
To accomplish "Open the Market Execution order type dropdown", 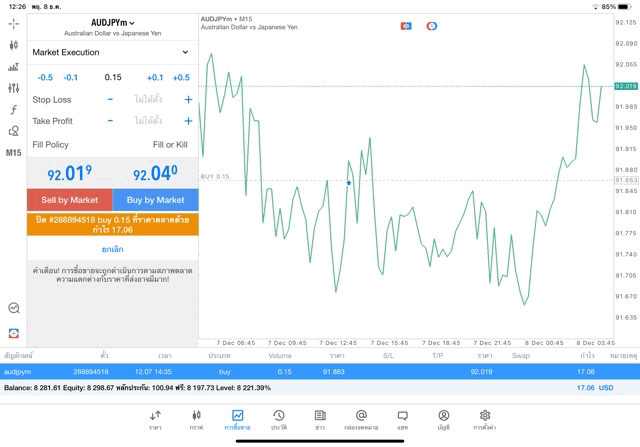I will 111,52.
